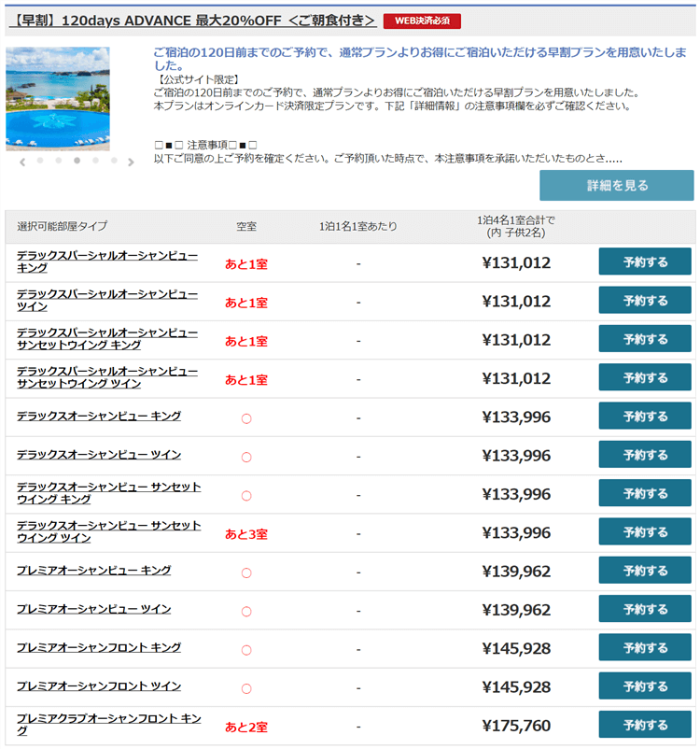Reserve the プレミアオーシャンビュー ツイン room

click(x=645, y=609)
